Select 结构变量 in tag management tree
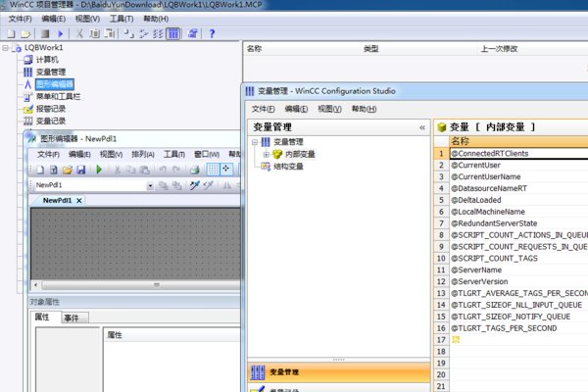588x392 pixels. pyautogui.click(x=288, y=167)
